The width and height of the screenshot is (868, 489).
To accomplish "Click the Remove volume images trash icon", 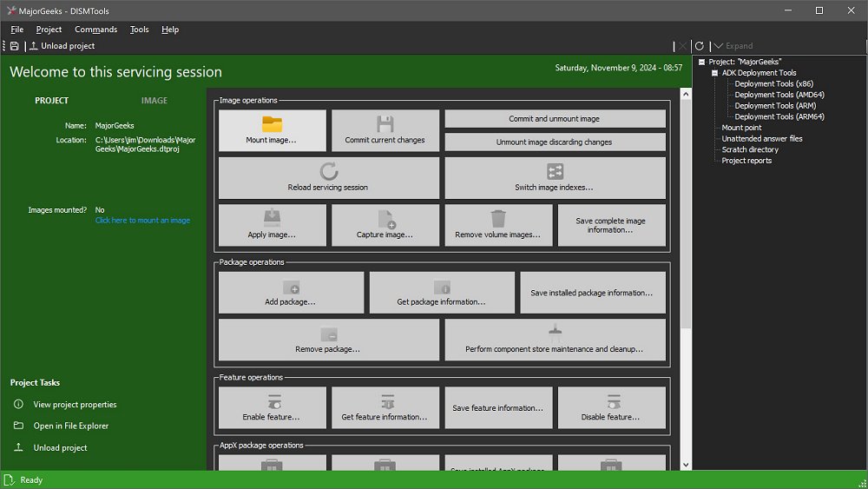I will pos(498,218).
